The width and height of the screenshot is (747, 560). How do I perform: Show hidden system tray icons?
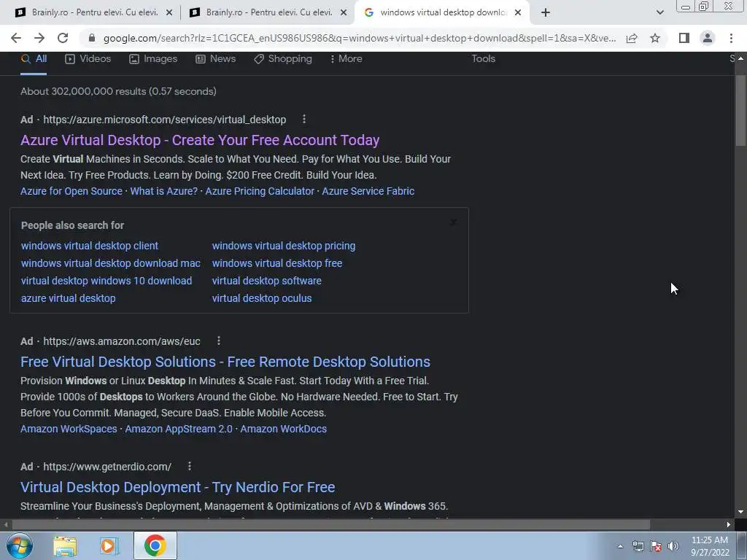pyautogui.click(x=620, y=546)
